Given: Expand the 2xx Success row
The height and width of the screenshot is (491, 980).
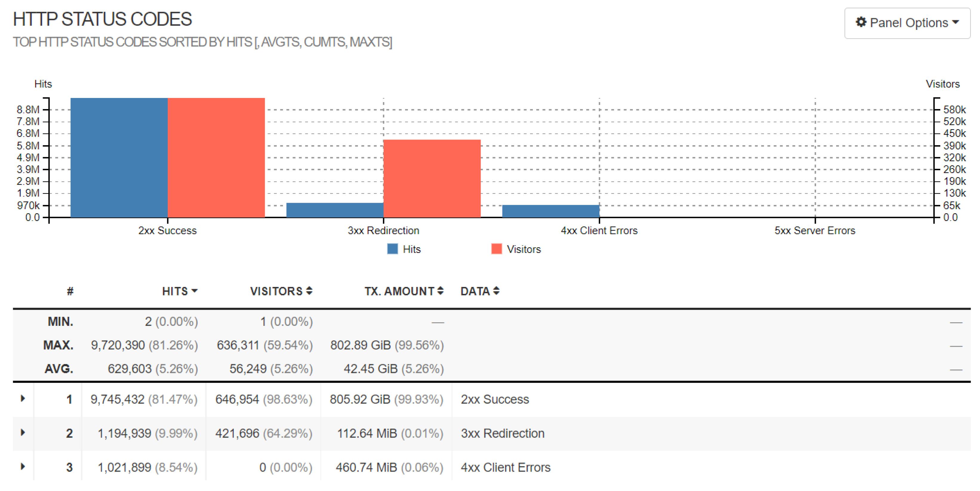Looking at the screenshot, I should tap(23, 398).
